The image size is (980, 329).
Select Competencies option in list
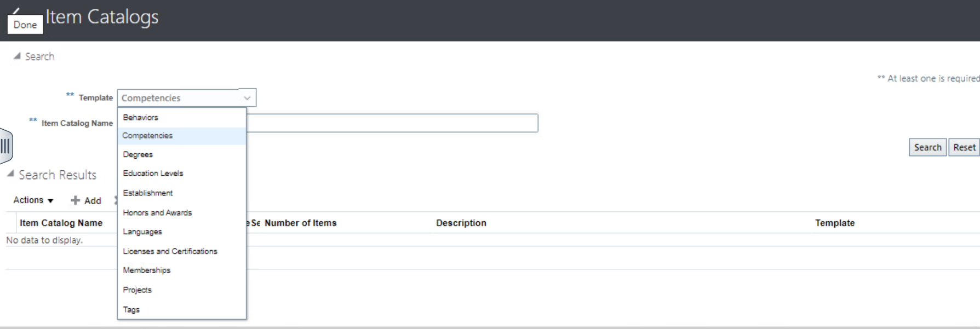click(182, 136)
